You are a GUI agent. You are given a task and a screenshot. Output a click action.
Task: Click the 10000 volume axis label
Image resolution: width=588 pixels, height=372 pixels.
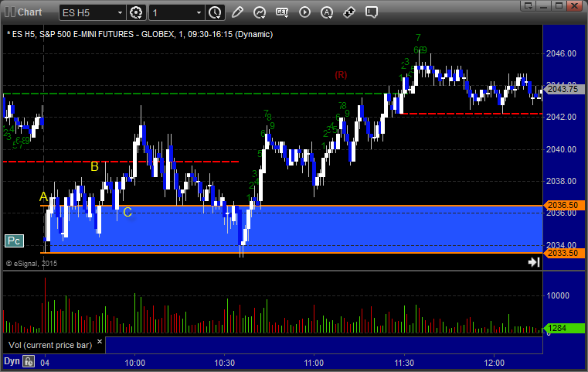coord(558,295)
